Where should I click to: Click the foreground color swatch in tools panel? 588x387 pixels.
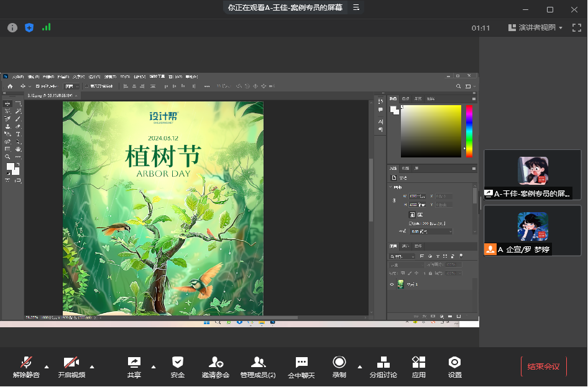tap(10, 167)
